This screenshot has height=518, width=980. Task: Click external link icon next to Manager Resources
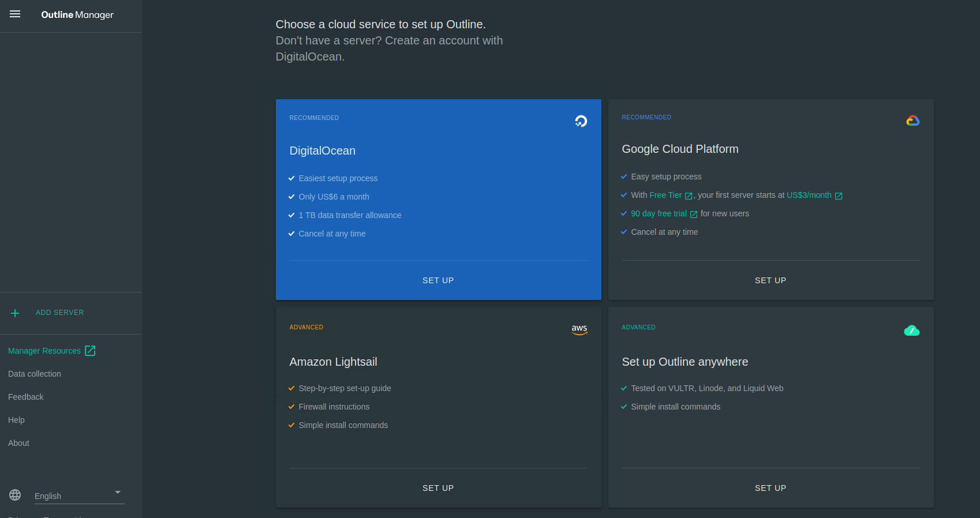(x=90, y=351)
